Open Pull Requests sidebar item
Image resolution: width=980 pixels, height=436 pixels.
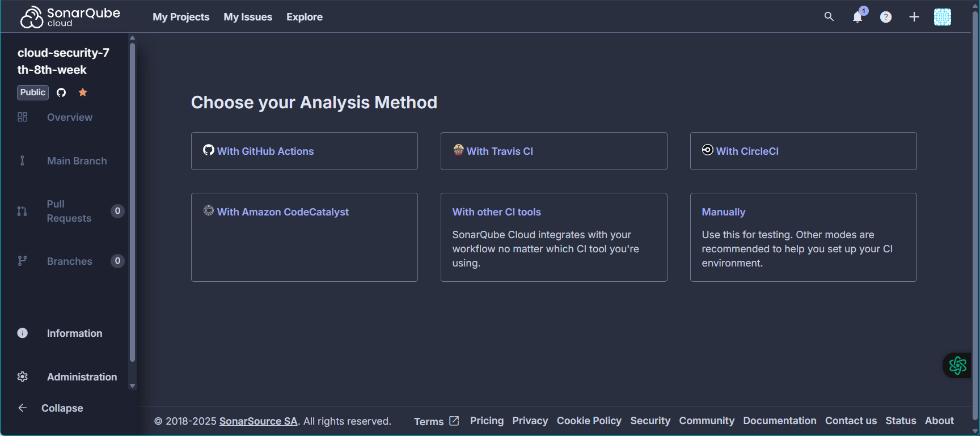[69, 211]
